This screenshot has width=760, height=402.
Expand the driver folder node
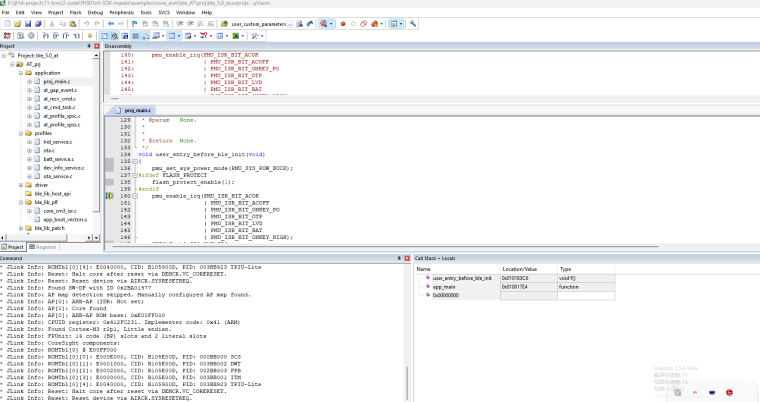(22, 185)
